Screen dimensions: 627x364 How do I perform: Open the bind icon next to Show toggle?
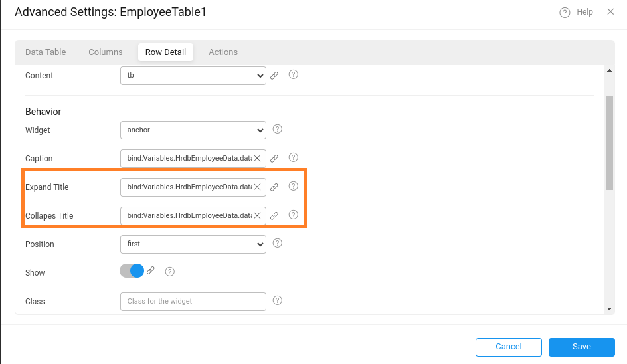(151, 271)
